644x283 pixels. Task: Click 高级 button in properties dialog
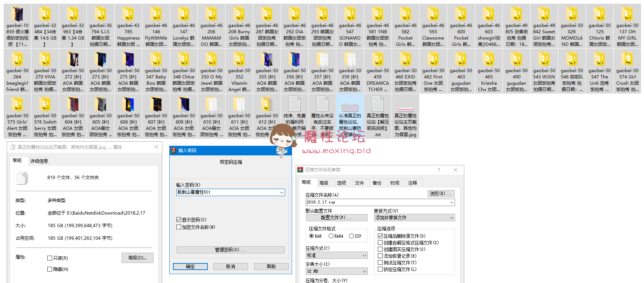[x=138, y=258]
